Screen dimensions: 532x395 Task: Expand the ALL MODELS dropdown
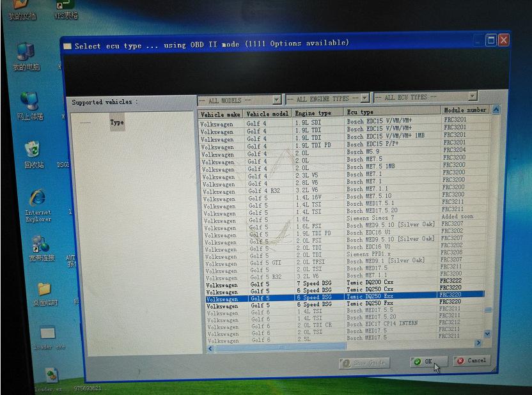tap(276, 100)
